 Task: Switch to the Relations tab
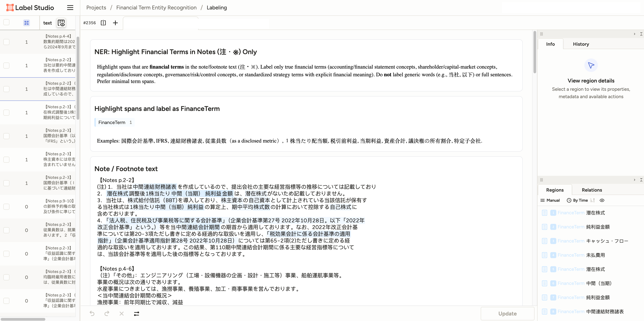[x=591, y=190]
